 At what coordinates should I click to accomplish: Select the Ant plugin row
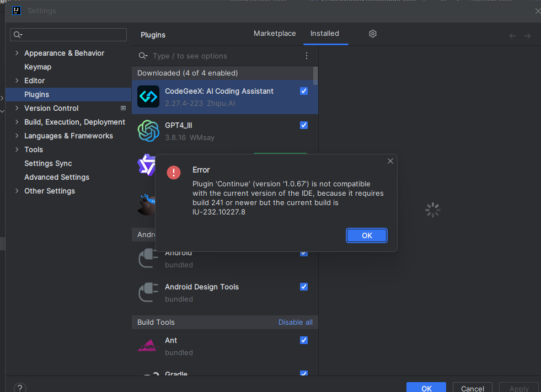[x=224, y=346]
